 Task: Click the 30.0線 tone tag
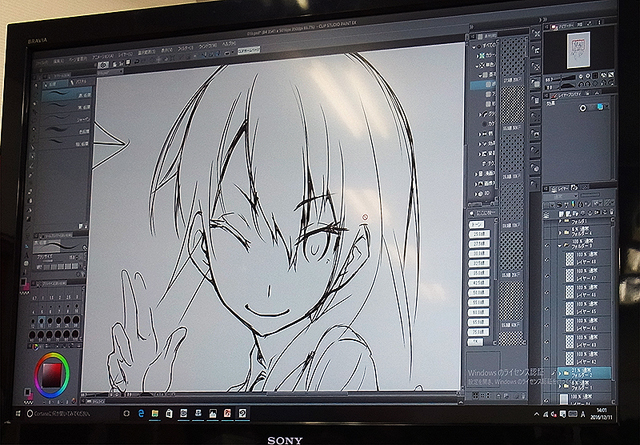479,254
